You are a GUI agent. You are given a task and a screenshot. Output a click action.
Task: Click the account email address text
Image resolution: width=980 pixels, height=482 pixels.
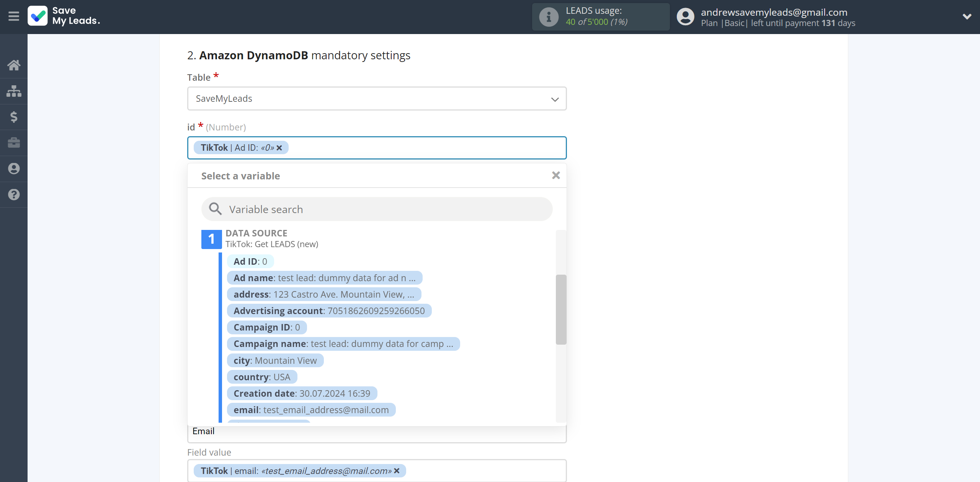[774, 12]
